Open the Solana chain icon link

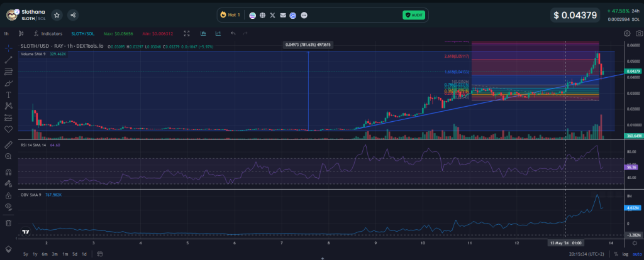[x=253, y=15]
